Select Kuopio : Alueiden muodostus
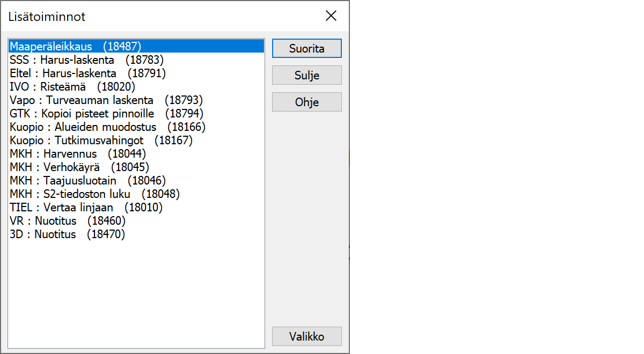Image resolution: width=644 pixels, height=354 pixels. (107, 127)
